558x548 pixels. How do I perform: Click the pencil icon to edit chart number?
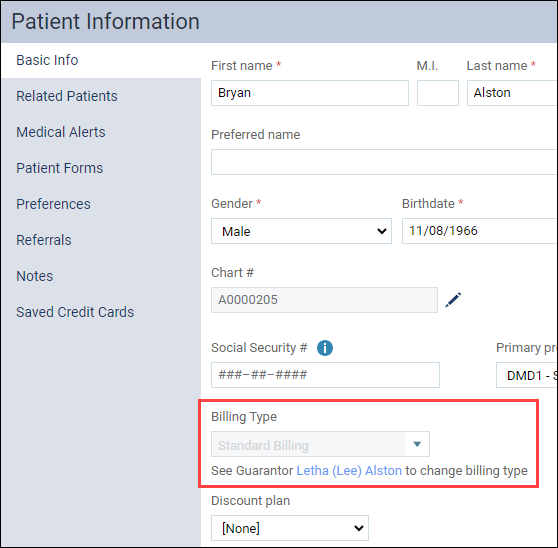(x=453, y=300)
